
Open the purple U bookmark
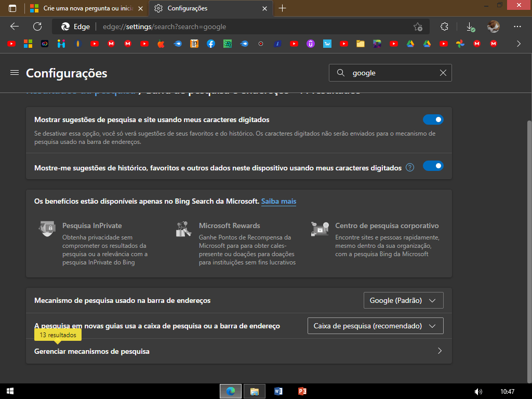311,44
